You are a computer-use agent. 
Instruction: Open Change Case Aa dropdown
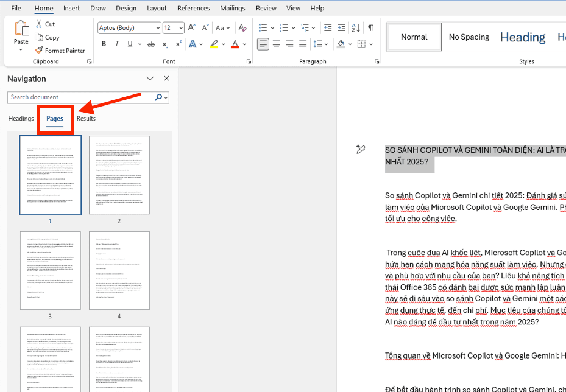click(x=222, y=28)
